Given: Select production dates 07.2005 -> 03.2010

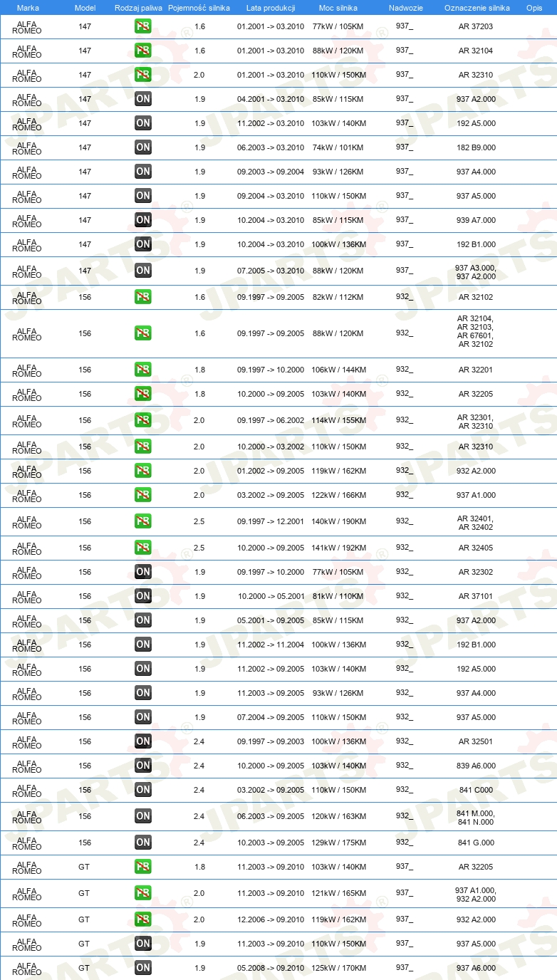Looking at the screenshot, I should tap(271, 271).
